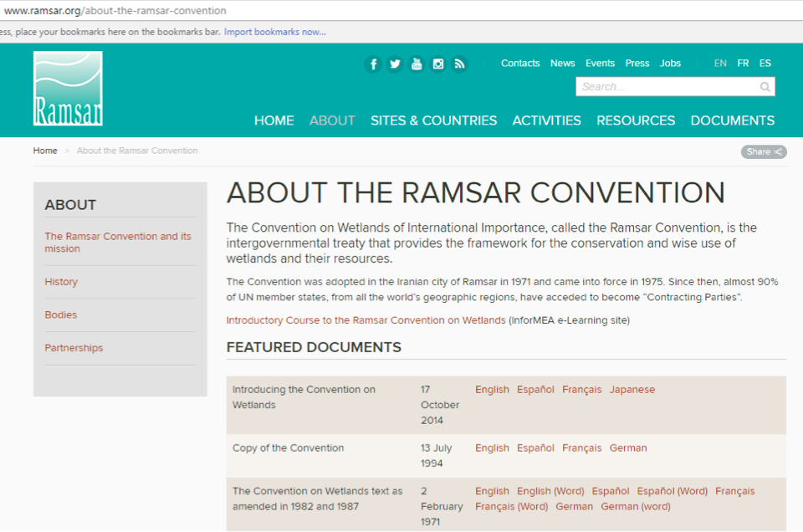Screen dimensions: 803x532
Task: Open German (word) amended Convention text
Action: (x=636, y=506)
